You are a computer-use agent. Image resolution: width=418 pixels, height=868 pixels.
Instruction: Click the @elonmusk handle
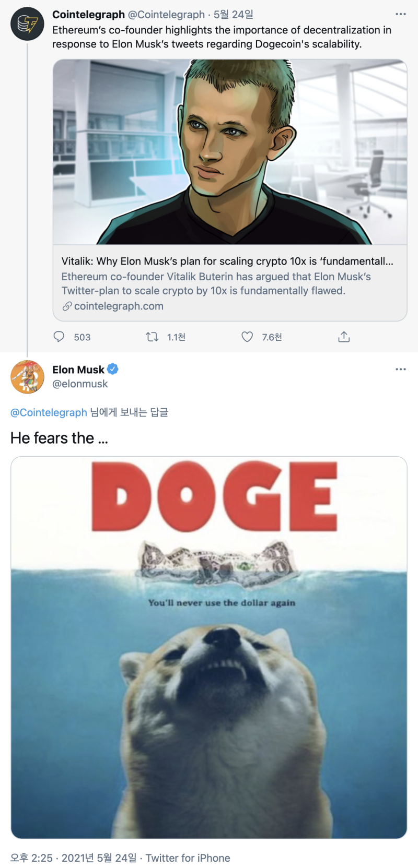pos(80,384)
